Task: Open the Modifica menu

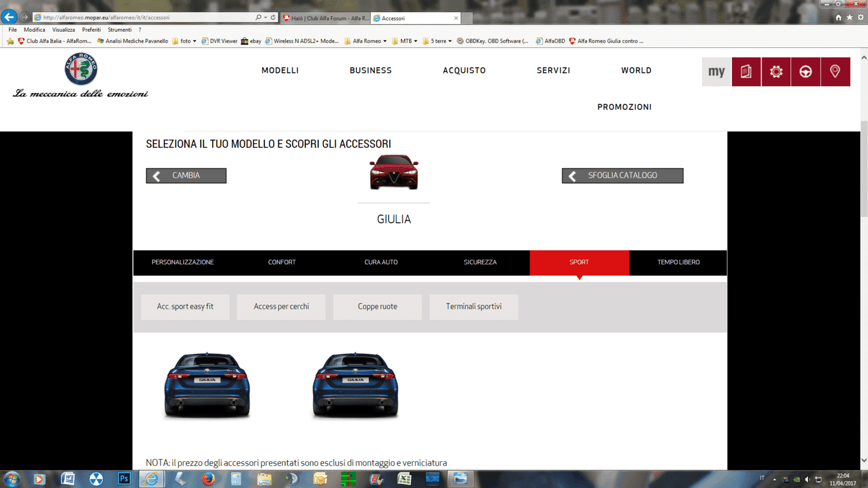Action: pos(34,29)
